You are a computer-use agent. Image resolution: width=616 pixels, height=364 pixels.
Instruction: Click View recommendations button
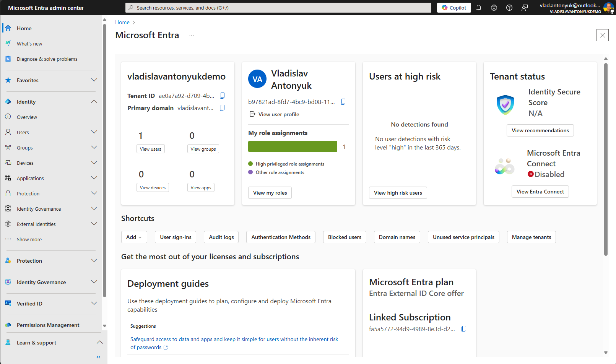540,130
